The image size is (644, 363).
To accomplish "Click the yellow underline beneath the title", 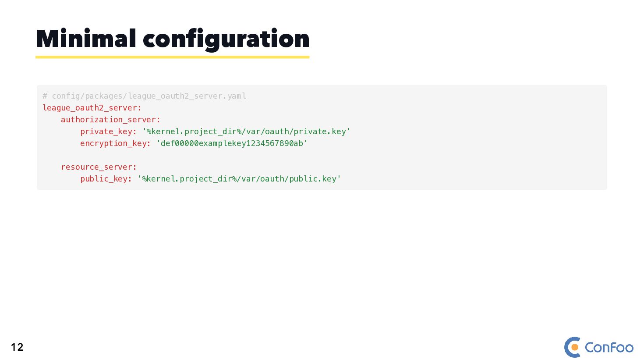I will pos(173,57).
